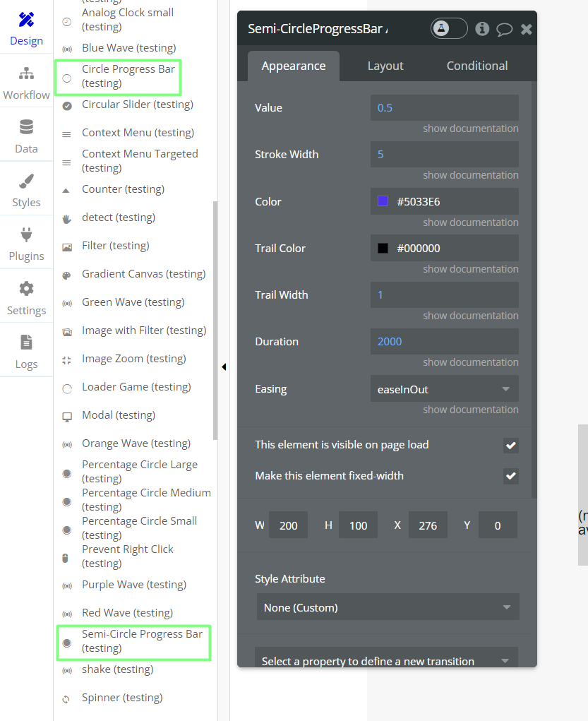The width and height of the screenshot is (588, 721).
Task: Click the H height field showing 100
Action: click(358, 525)
